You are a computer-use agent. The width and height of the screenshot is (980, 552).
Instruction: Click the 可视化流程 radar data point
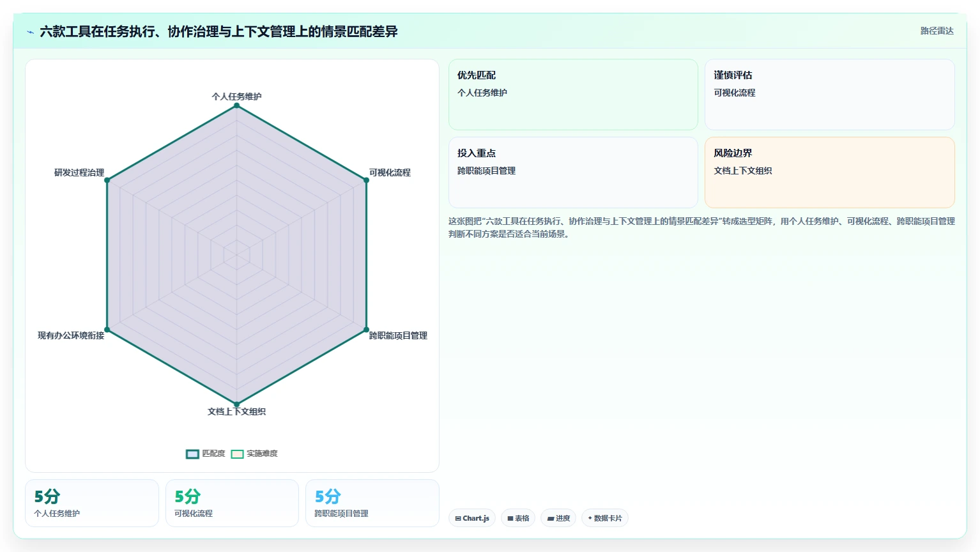pos(366,180)
